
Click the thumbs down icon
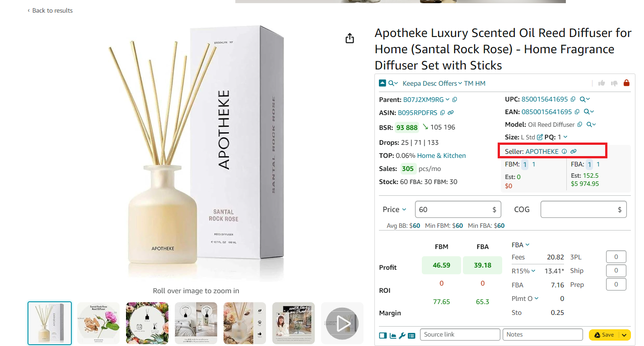click(614, 83)
